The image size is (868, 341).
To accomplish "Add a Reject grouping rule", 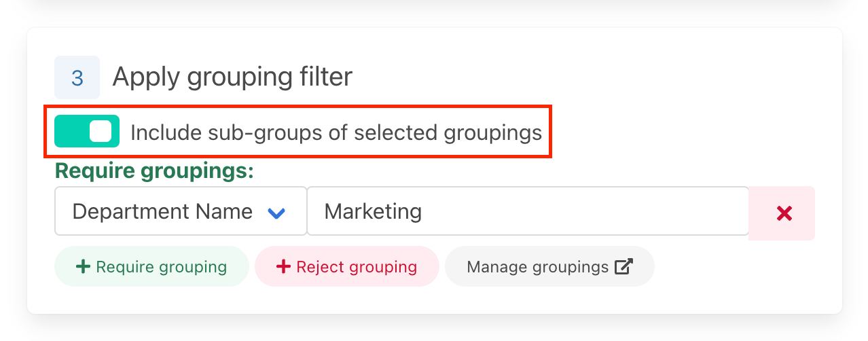I will [347, 267].
